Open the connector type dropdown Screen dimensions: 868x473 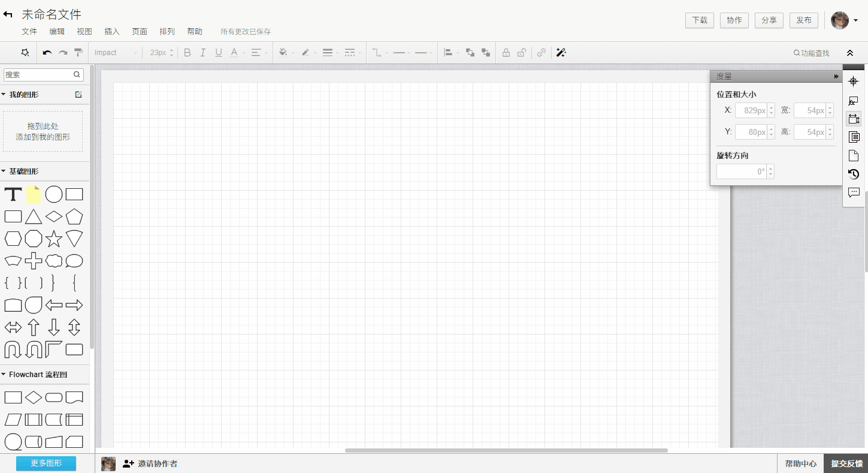coord(380,53)
